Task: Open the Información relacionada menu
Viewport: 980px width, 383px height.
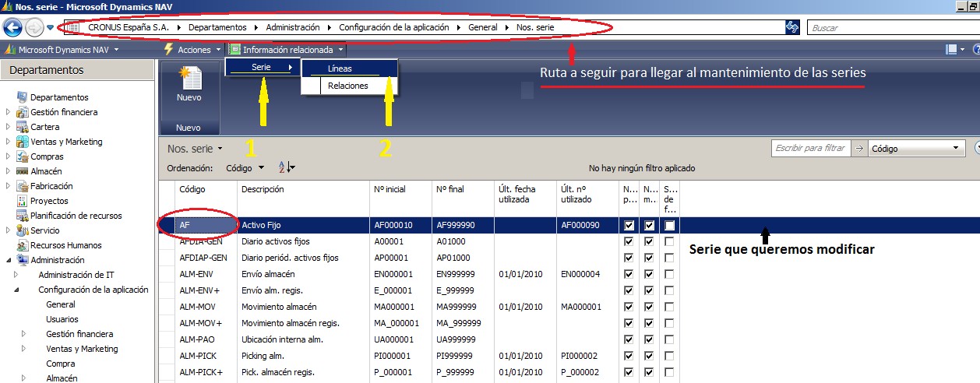Action: tap(287, 49)
